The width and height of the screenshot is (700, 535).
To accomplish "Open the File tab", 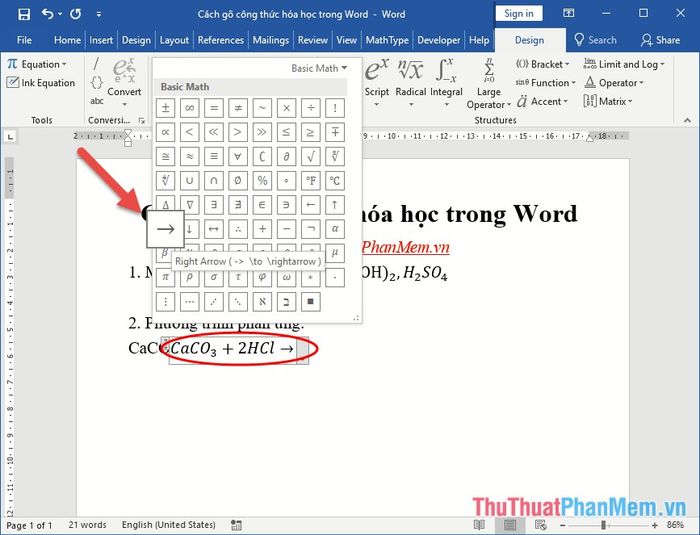I will pyautogui.click(x=24, y=40).
